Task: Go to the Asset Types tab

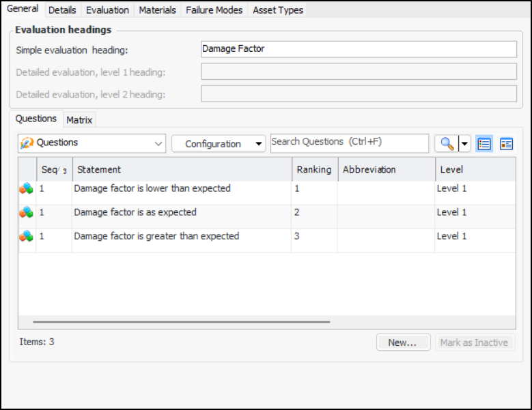Action: point(278,10)
